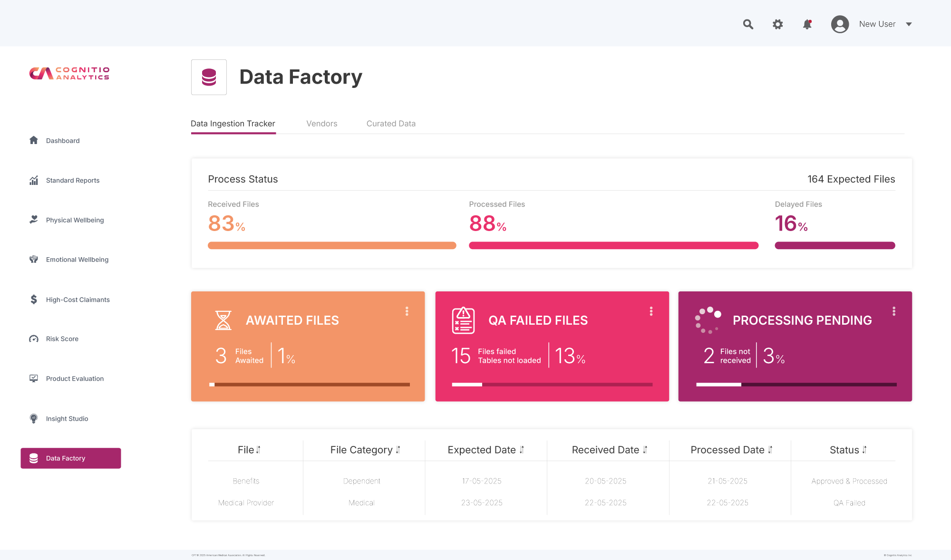Viewport: 951px width, 560px height.
Task: Click the hourglass Awaited Files icon
Action: (223, 320)
